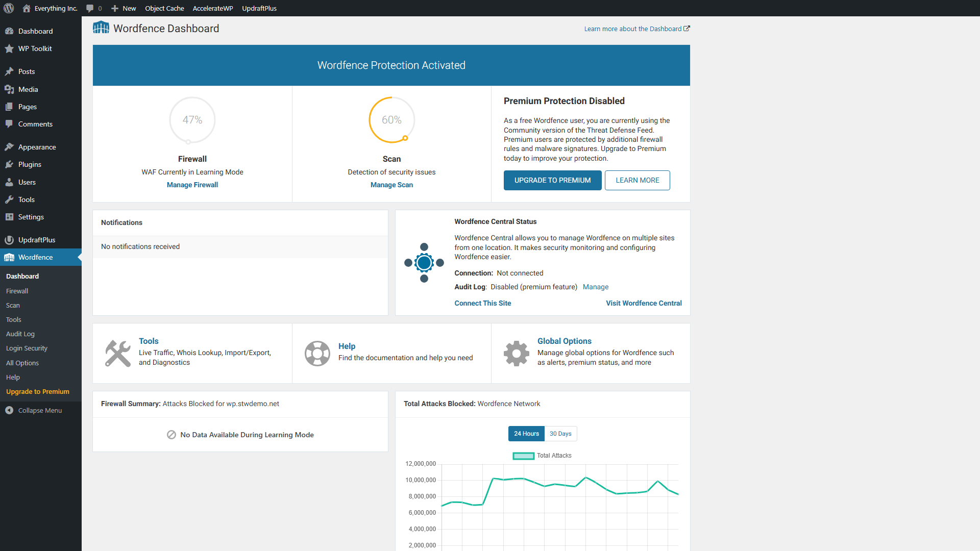The height and width of the screenshot is (551, 980).
Task: Open the Tools heading link in the card
Action: click(x=149, y=341)
